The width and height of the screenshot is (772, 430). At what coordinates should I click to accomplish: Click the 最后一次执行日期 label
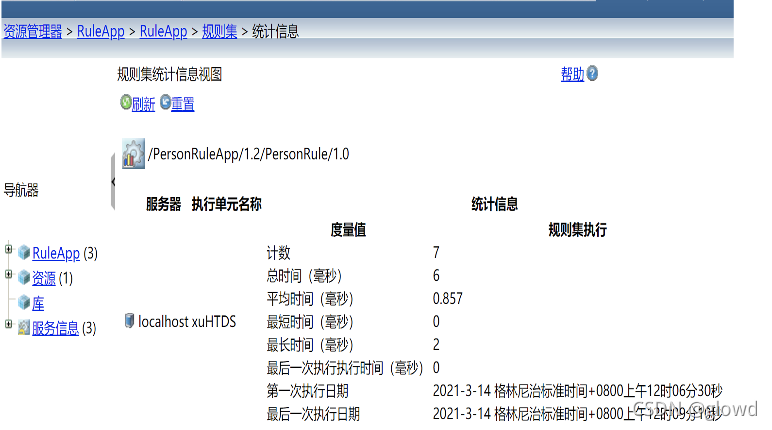pos(313,414)
